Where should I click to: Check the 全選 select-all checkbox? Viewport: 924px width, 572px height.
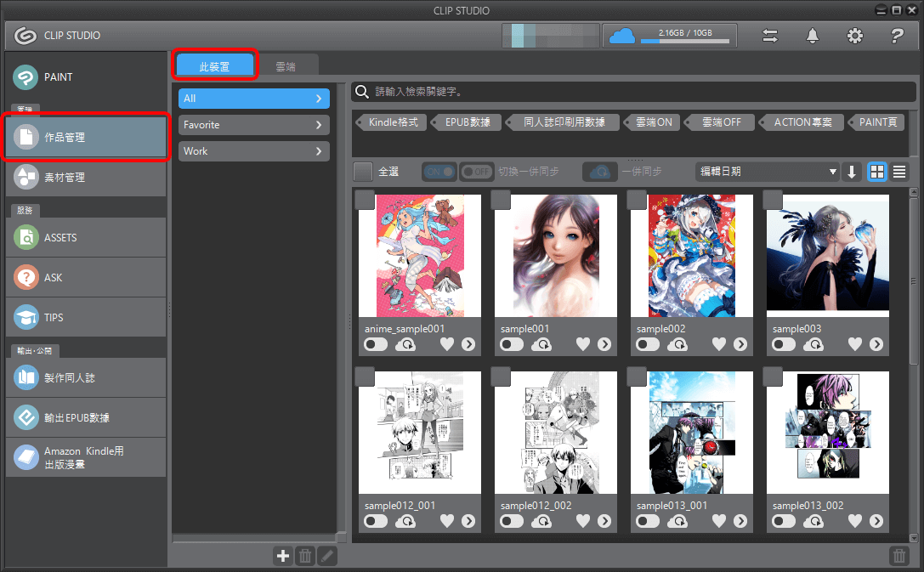(363, 171)
